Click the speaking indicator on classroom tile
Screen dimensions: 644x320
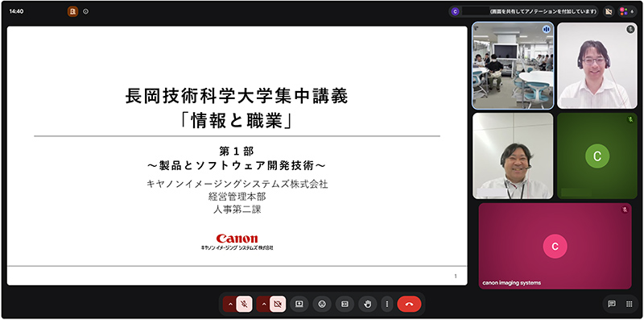coord(547,29)
